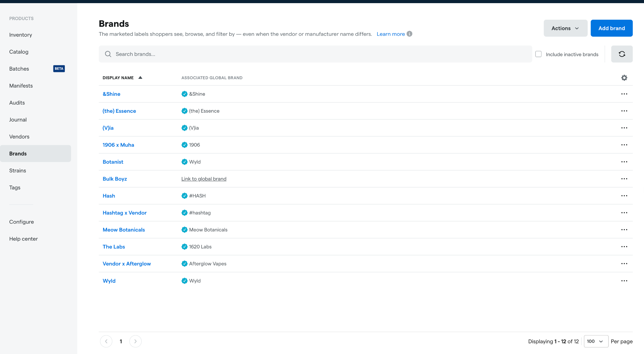Open more options for &Shine row
The height and width of the screenshot is (354, 644).
[x=624, y=94]
